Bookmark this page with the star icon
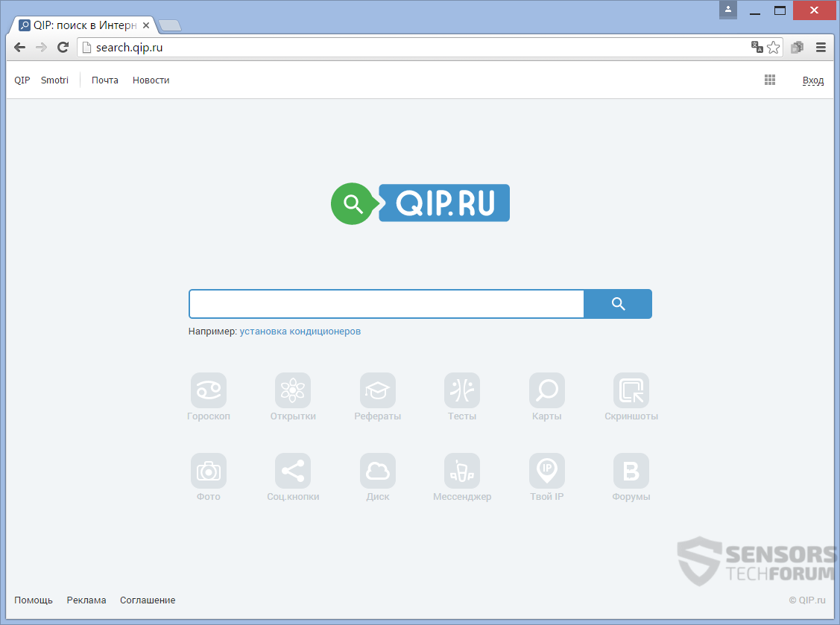The width and height of the screenshot is (840, 625). [773, 47]
